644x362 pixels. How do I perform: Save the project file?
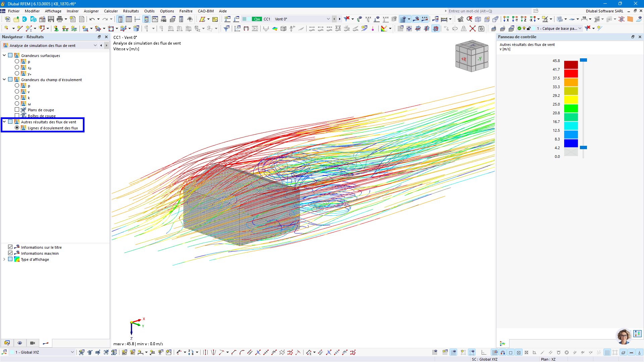pos(51,19)
